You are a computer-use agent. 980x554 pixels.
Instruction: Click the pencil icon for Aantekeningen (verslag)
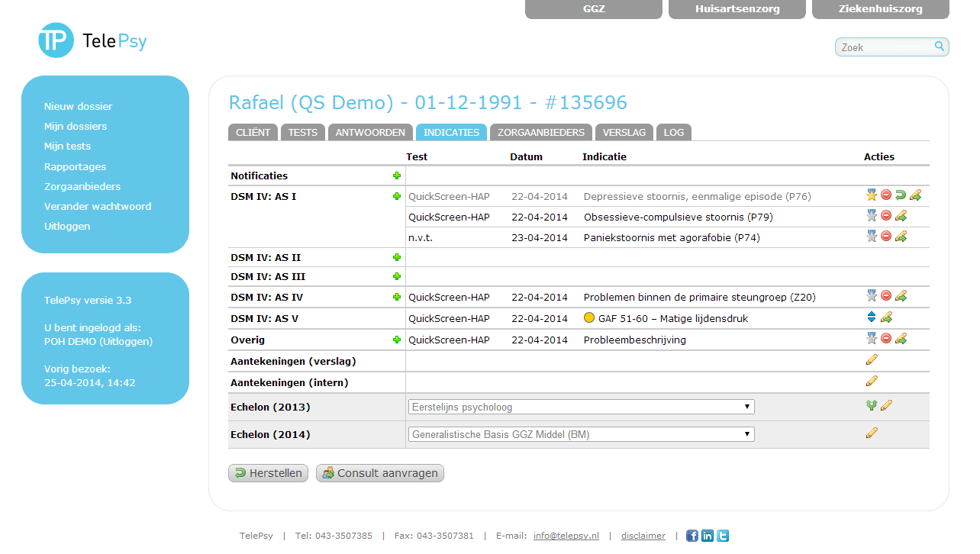872,360
